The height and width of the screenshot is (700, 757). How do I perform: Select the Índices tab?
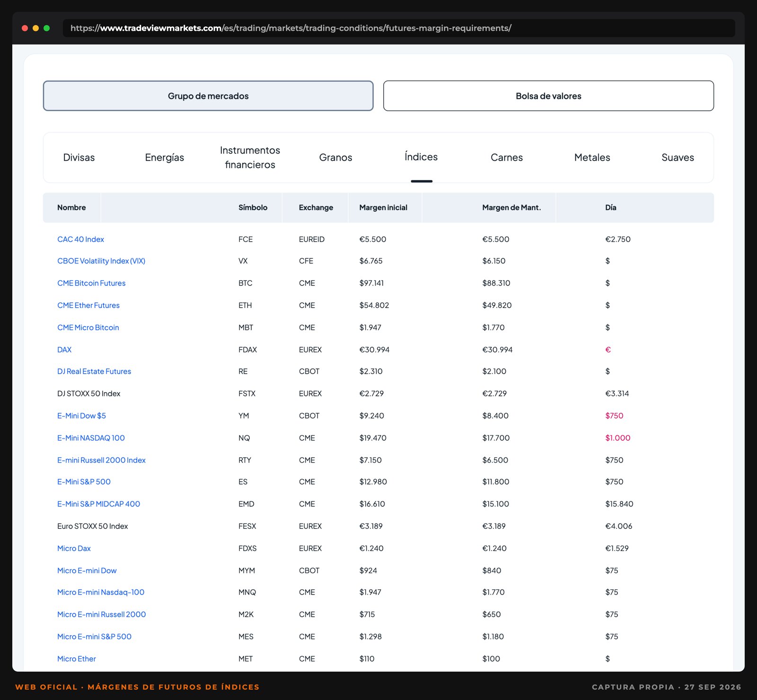click(421, 157)
